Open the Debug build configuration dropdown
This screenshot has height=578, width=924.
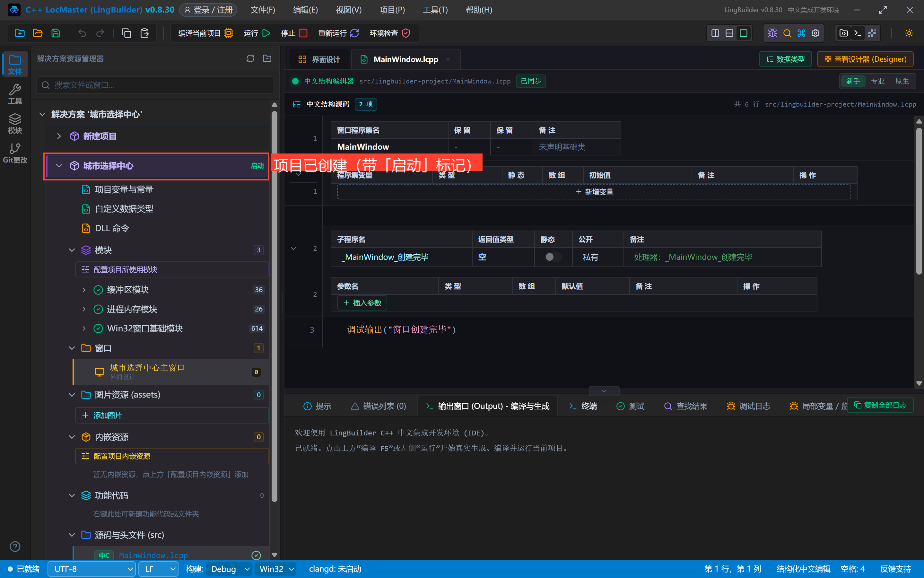click(229, 569)
